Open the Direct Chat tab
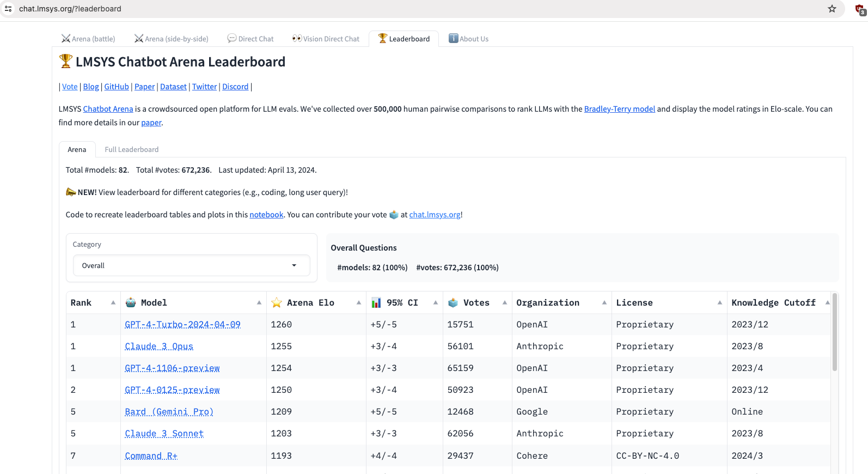This screenshot has width=868, height=474. pos(250,39)
